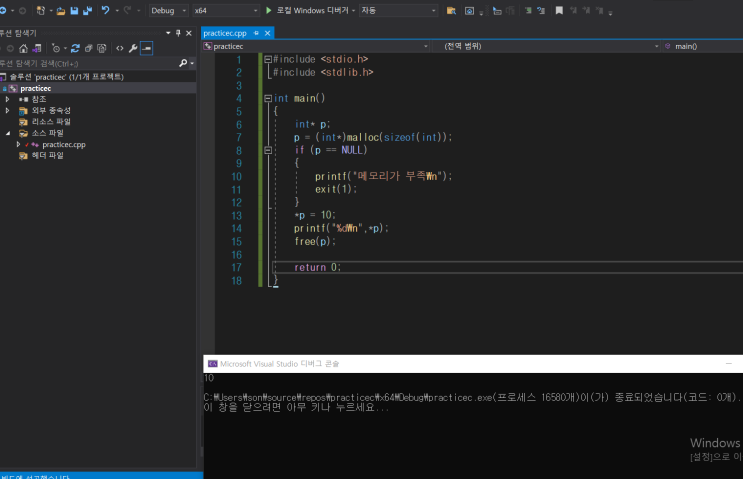Click the Save All icon

pyautogui.click(x=88, y=10)
